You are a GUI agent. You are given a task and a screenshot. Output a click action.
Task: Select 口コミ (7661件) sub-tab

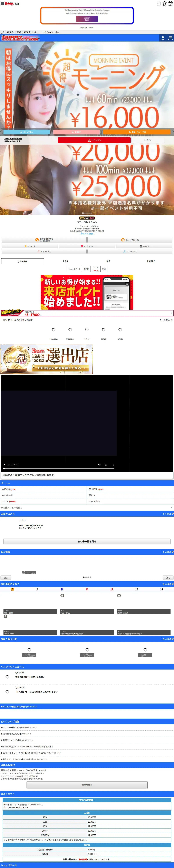pyautogui.click(x=95, y=269)
